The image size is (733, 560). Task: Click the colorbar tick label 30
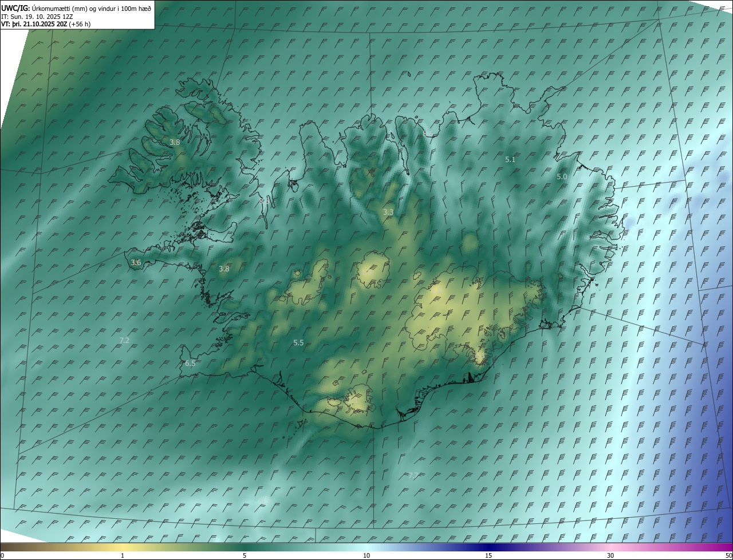click(x=610, y=555)
